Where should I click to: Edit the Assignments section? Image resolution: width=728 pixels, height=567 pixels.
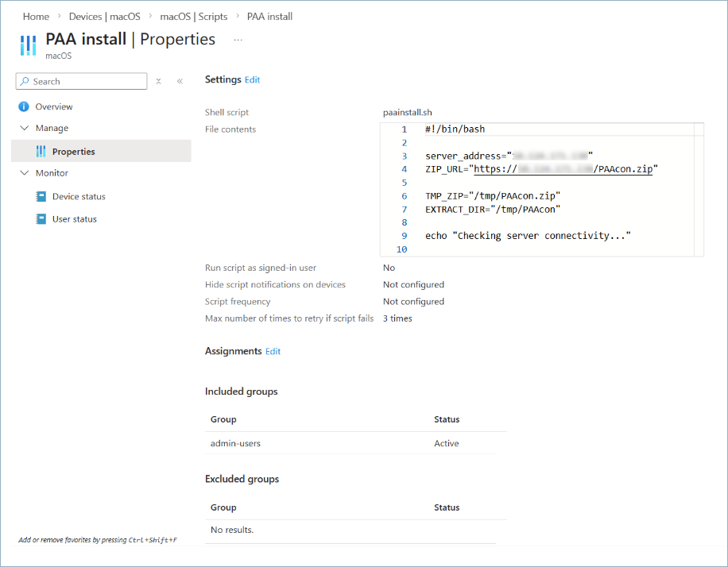click(x=273, y=351)
